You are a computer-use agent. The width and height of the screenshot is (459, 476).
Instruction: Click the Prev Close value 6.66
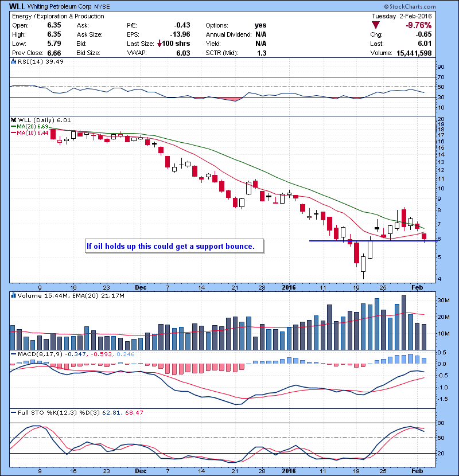[x=54, y=53]
